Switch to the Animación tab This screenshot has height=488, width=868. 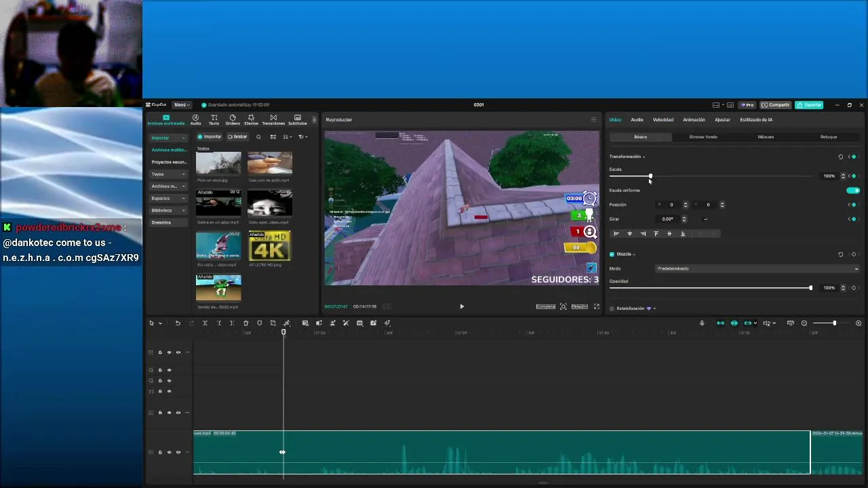(x=694, y=120)
